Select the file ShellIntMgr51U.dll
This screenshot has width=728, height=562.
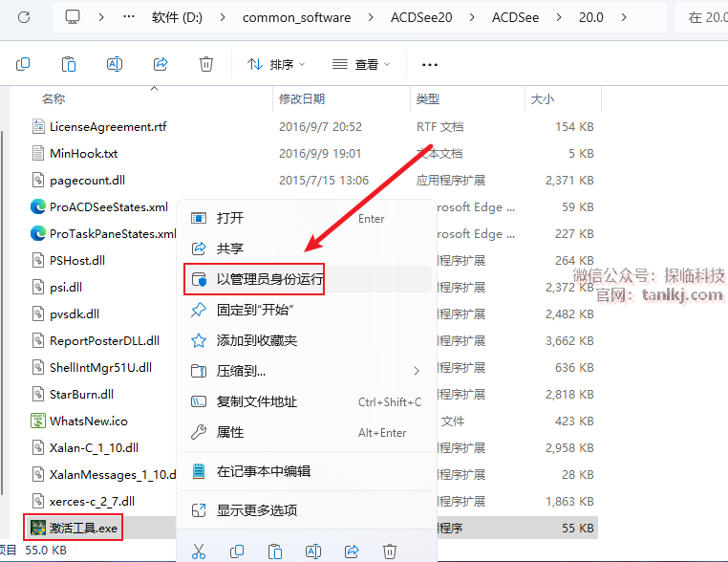tap(100, 367)
